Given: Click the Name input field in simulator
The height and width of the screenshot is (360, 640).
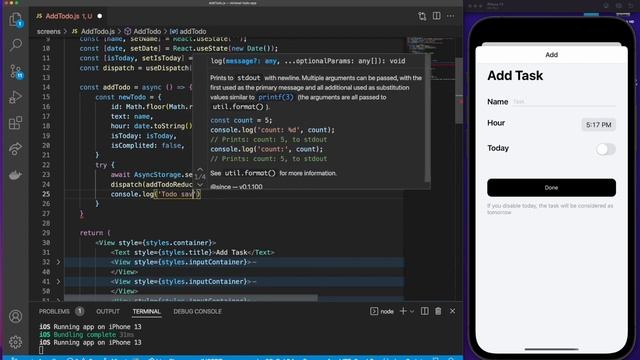Looking at the screenshot, I should click(x=564, y=102).
